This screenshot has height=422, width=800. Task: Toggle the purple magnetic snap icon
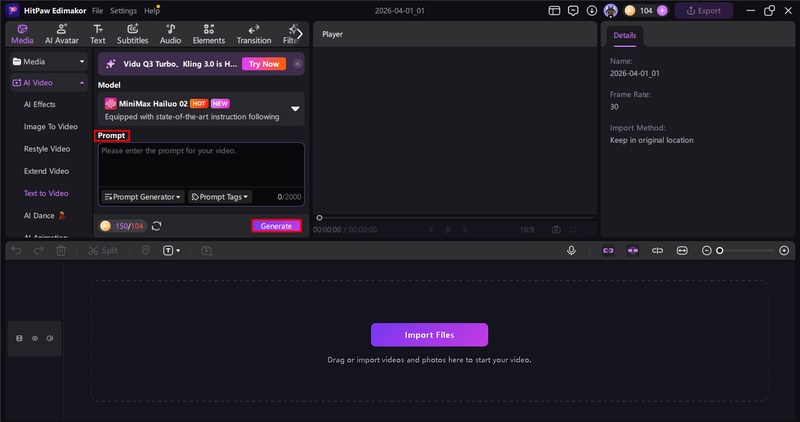tap(633, 251)
